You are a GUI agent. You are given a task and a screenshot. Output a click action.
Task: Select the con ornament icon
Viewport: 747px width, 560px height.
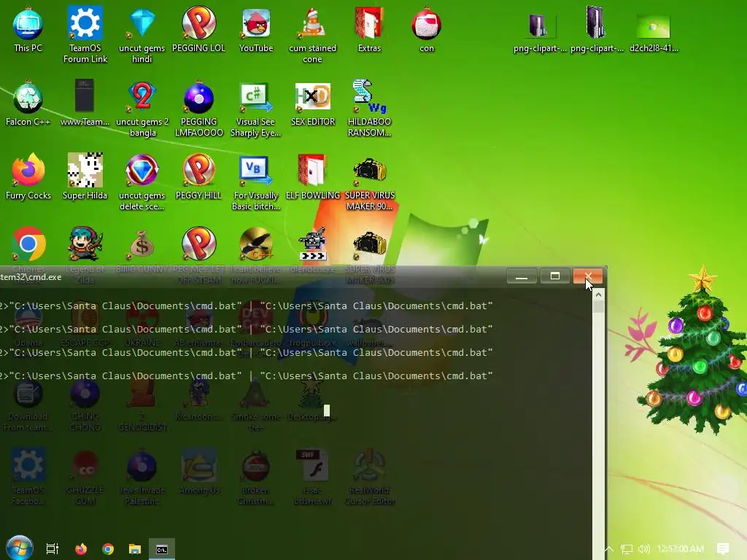point(426,30)
